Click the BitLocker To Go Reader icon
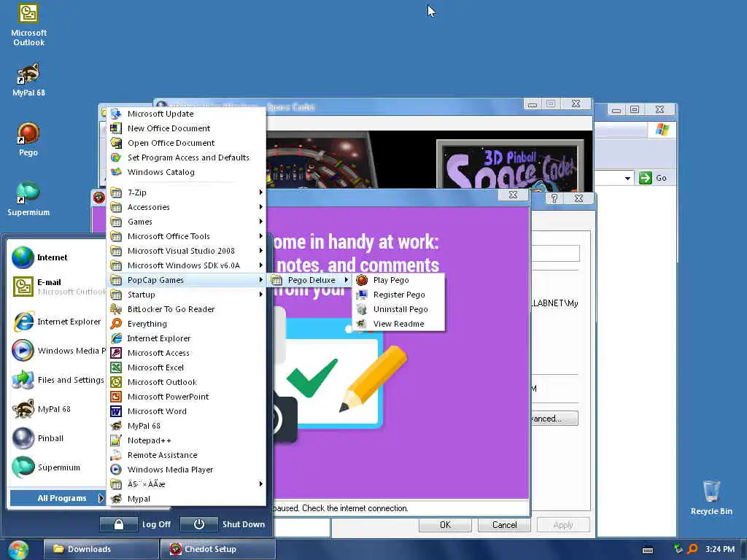 [116, 309]
